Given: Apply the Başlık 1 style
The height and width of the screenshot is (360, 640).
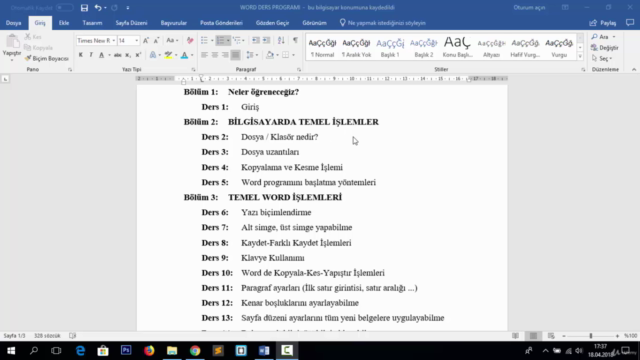Looking at the screenshot, I should [x=390, y=47].
